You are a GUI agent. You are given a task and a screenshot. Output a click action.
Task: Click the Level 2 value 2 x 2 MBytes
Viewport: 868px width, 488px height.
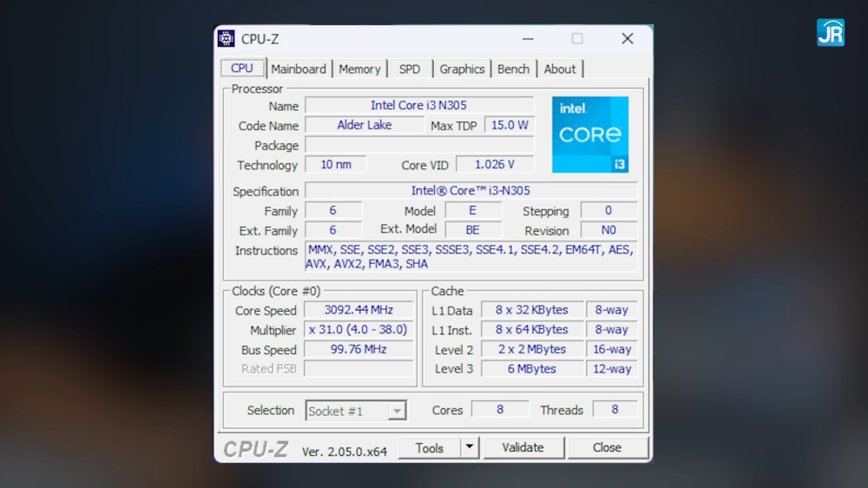[x=532, y=349]
